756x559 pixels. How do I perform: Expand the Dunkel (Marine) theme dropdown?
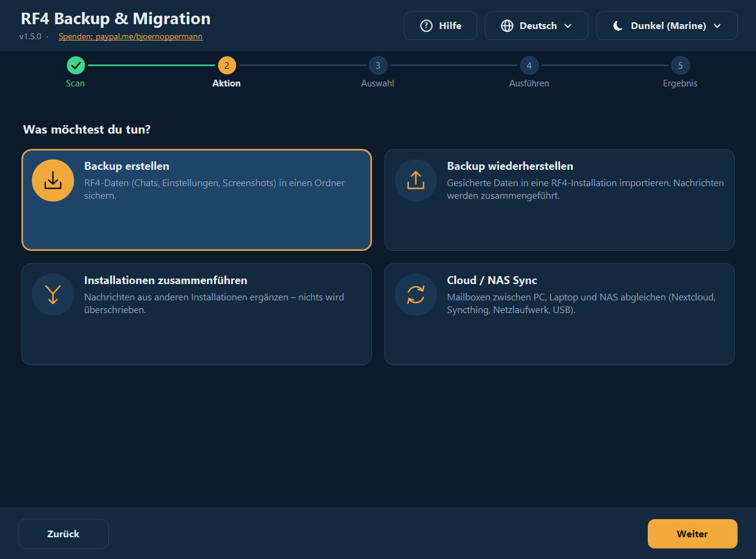tap(666, 26)
